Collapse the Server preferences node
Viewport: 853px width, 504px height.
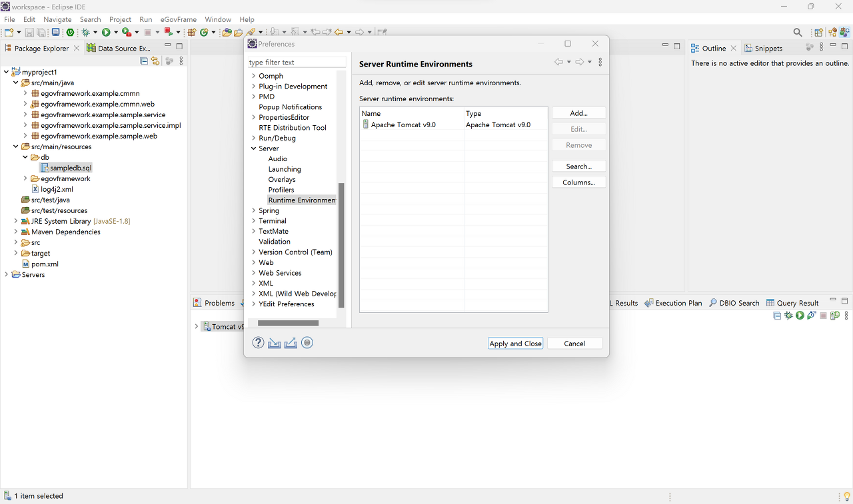pyautogui.click(x=253, y=148)
